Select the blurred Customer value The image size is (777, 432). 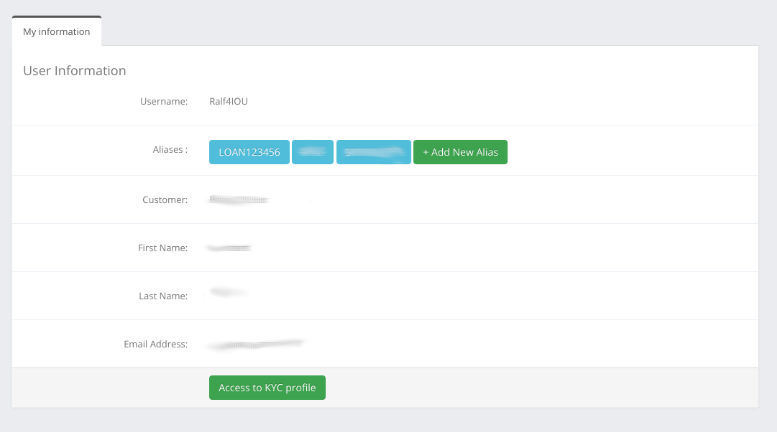pyautogui.click(x=238, y=200)
